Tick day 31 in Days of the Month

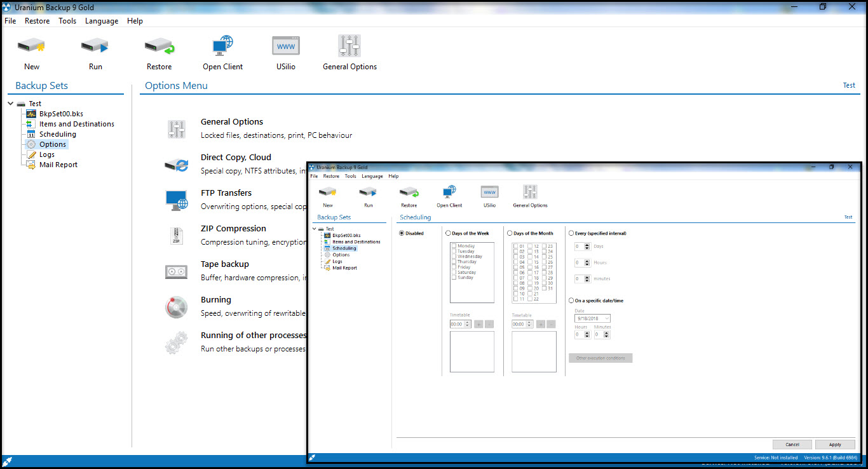pyautogui.click(x=545, y=289)
